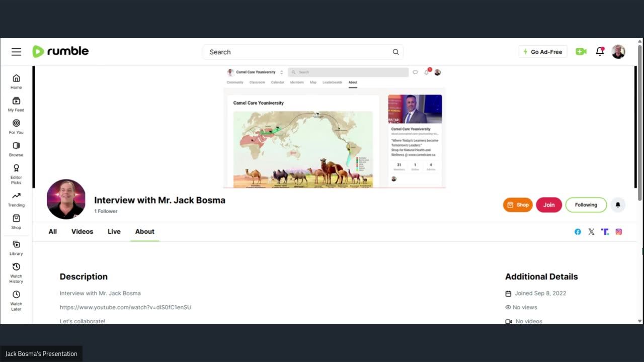Open the green upload video icon

pos(581,51)
